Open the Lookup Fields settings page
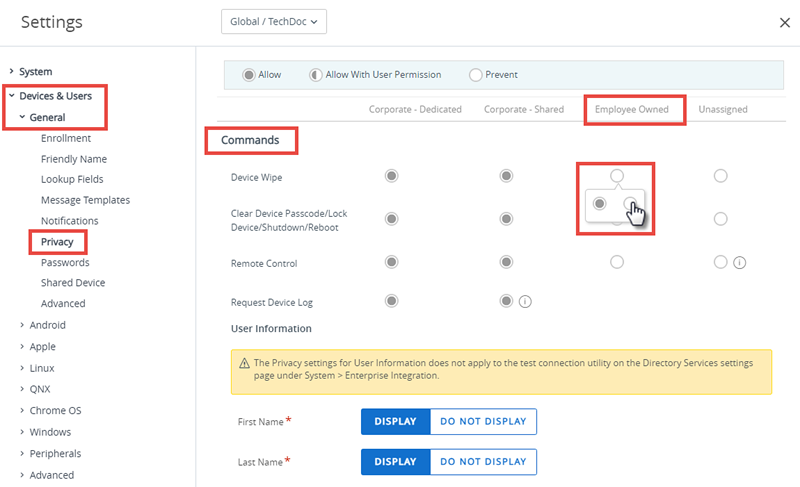This screenshot has height=487, width=800. point(72,180)
